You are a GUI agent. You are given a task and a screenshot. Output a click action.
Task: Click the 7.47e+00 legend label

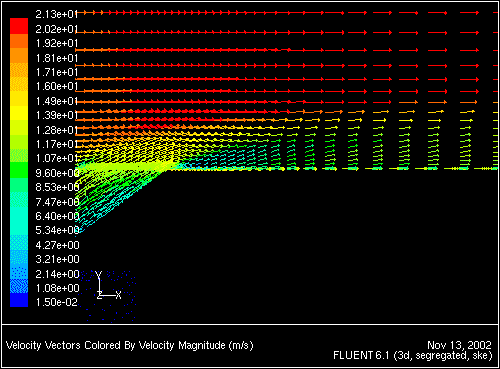click(x=57, y=202)
